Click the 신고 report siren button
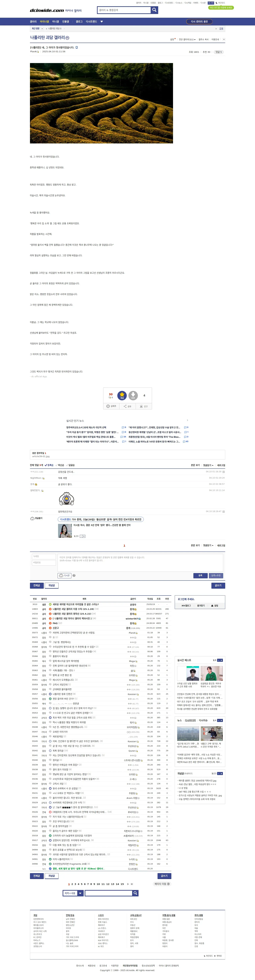This screenshot has width=255, height=980. coord(144,406)
